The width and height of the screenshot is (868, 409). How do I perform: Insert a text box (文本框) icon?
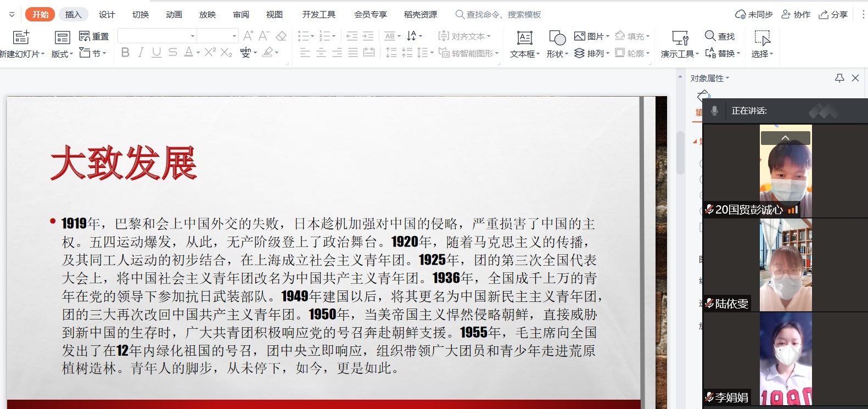524,38
